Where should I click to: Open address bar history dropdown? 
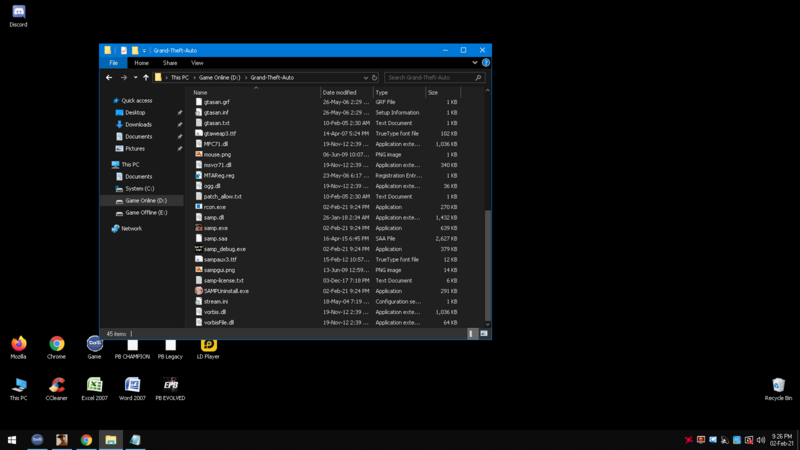[365, 78]
